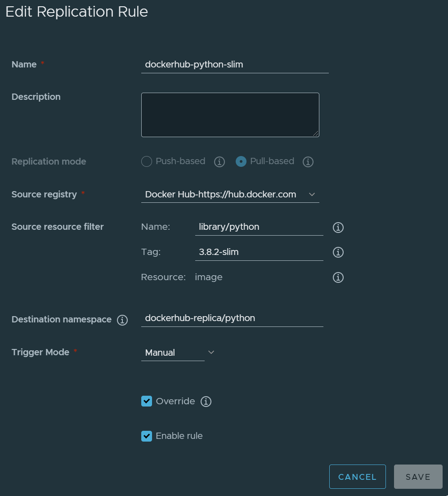
Task: Open the Source registry dropdown
Action: (x=230, y=195)
